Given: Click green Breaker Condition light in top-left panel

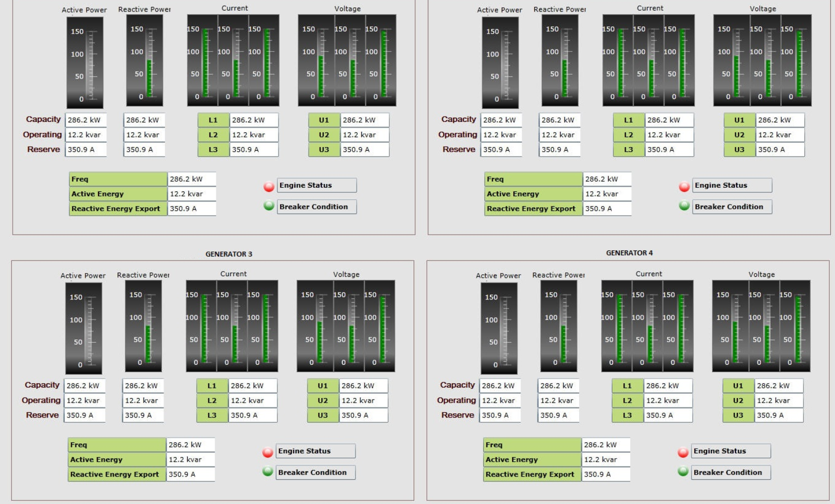Looking at the screenshot, I should tap(268, 206).
